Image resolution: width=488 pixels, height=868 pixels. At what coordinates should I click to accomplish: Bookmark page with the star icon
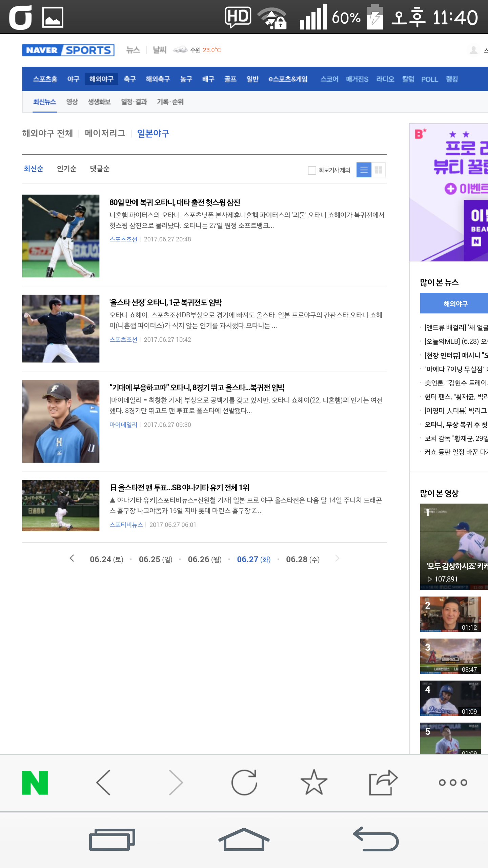pos(314,783)
